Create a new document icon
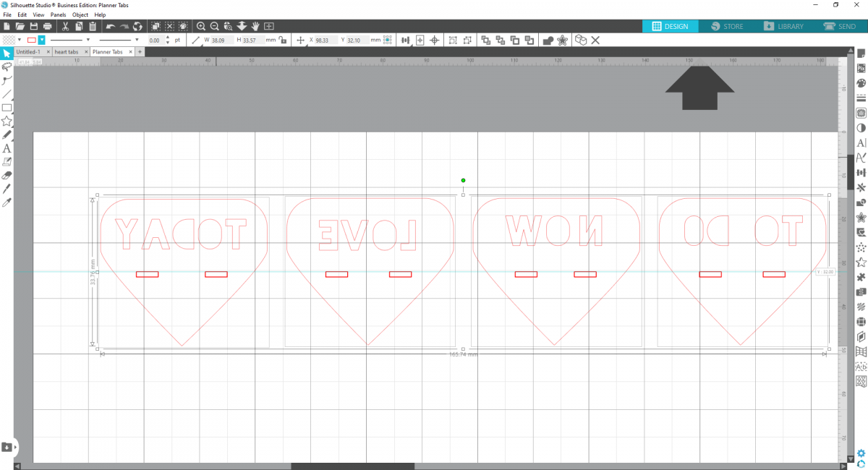Viewport: 868px width, 470px height. (7, 26)
